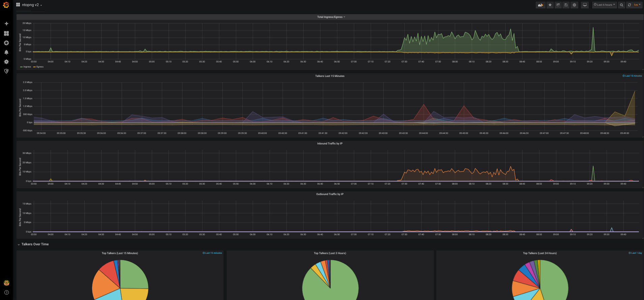Click the 09:40:00 label in Talkers chart
The width and height of the screenshot is (644, 300).
[x=262, y=133]
